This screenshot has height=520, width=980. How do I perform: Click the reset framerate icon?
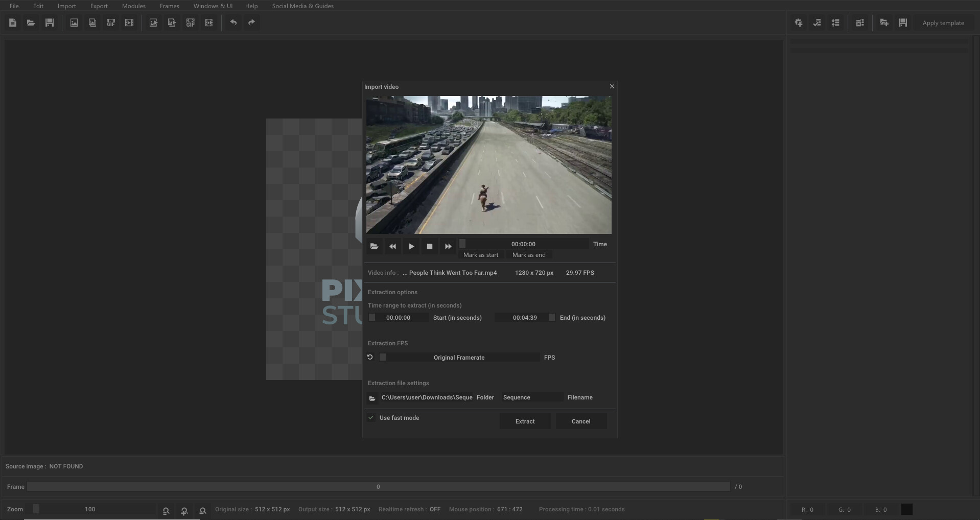click(x=370, y=357)
